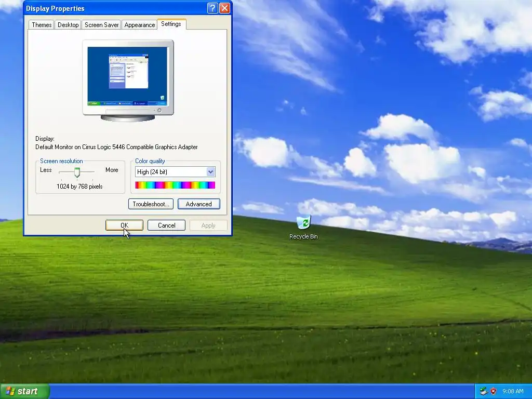Click the 'Less' resolution label

coord(46,170)
